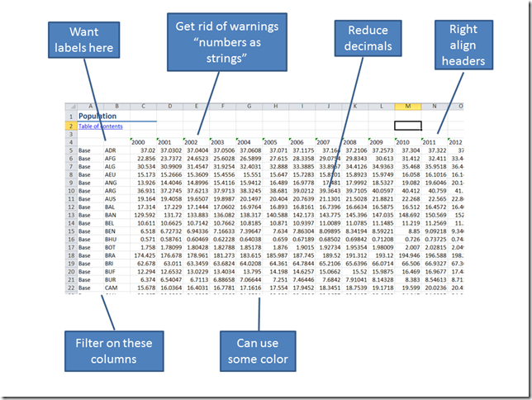Click the Select All corner triangle
Image resolution: width=532 pixels, height=400 pixels.
pos(70,107)
